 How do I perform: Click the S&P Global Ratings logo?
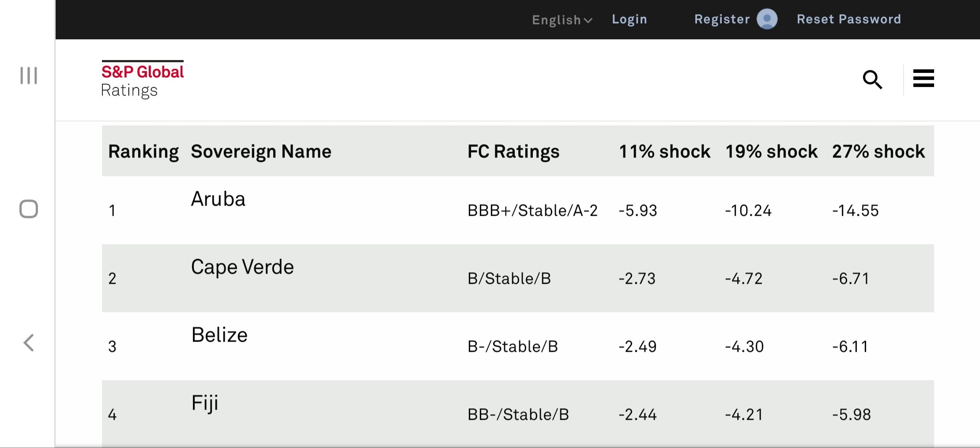pyautogui.click(x=142, y=79)
